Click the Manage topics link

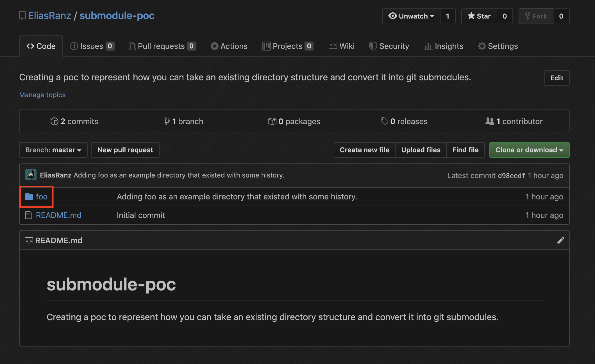click(x=42, y=95)
